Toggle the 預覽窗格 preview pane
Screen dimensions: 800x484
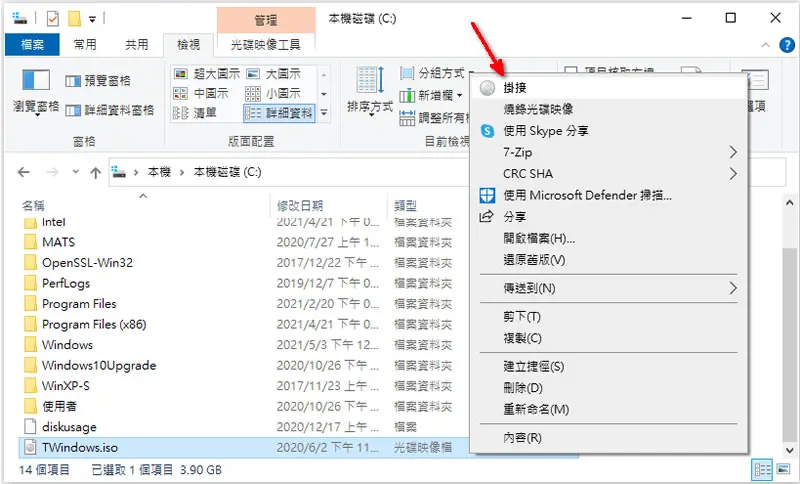coord(98,81)
